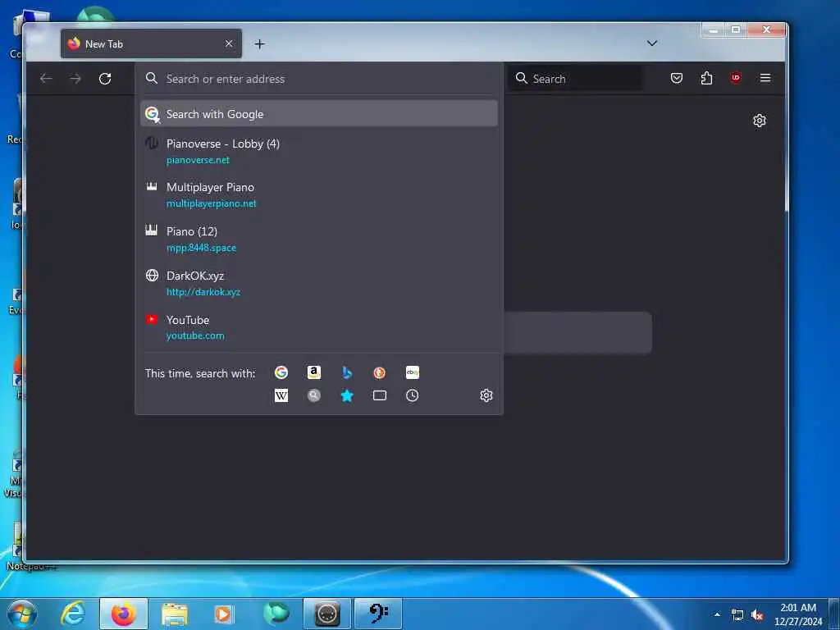The image size is (840, 630).
Task: Choose the Search with Google suggestion
Action: point(319,113)
